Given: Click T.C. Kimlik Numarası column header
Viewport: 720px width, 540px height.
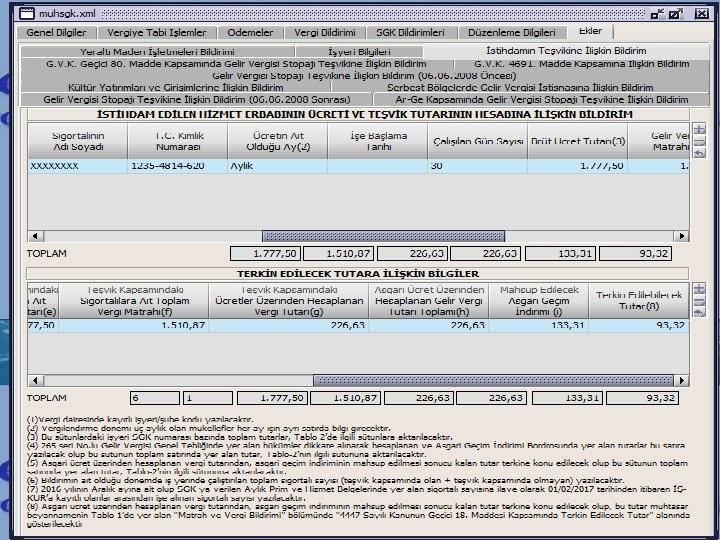Looking at the screenshot, I should pyautogui.click(x=178, y=141).
